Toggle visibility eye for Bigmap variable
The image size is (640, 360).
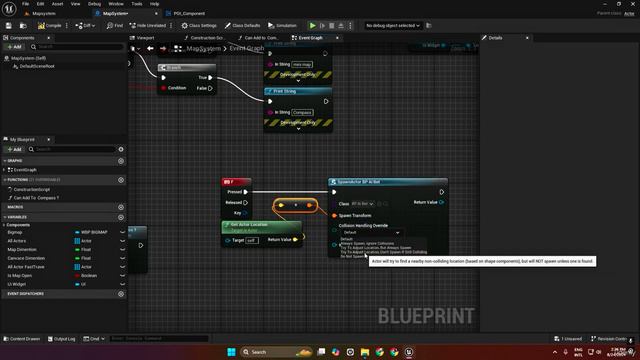(x=122, y=232)
